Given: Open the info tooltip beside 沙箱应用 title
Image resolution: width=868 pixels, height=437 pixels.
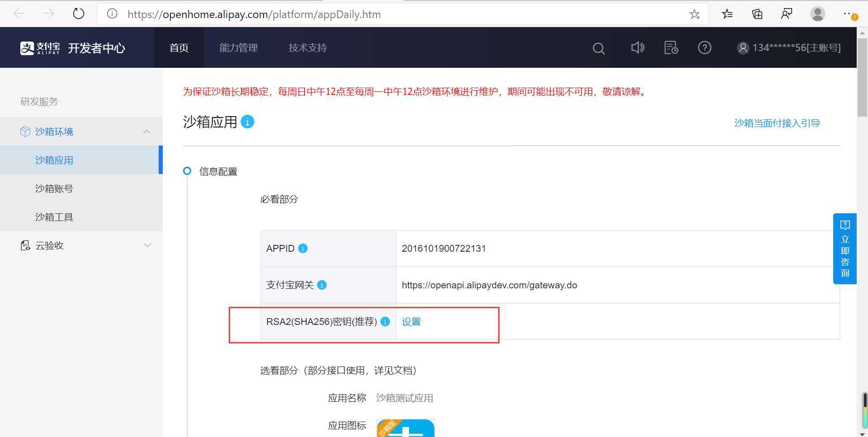Looking at the screenshot, I should [x=247, y=122].
